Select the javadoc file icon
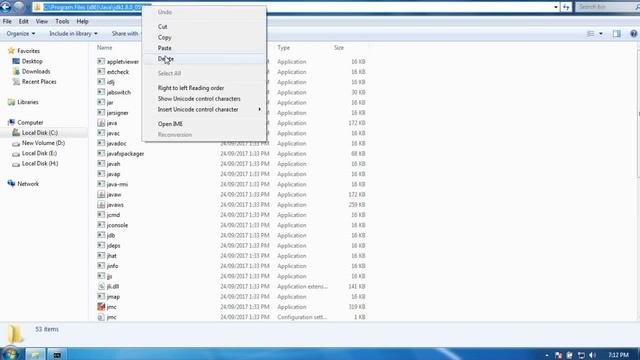640x360 pixels. coord(101,143)
